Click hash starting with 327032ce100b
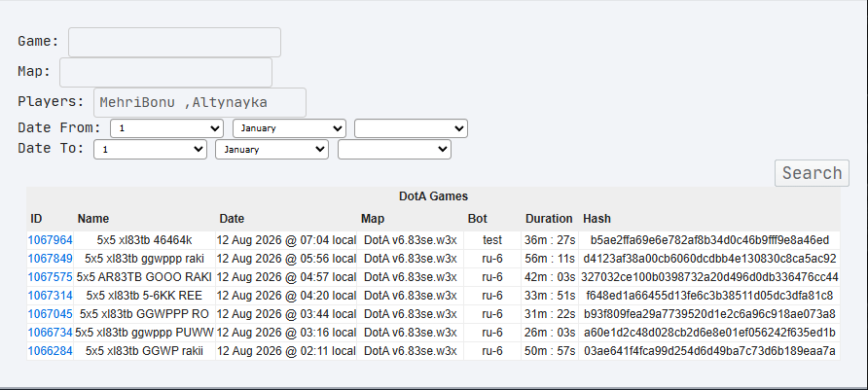 (x=709, y=277)
